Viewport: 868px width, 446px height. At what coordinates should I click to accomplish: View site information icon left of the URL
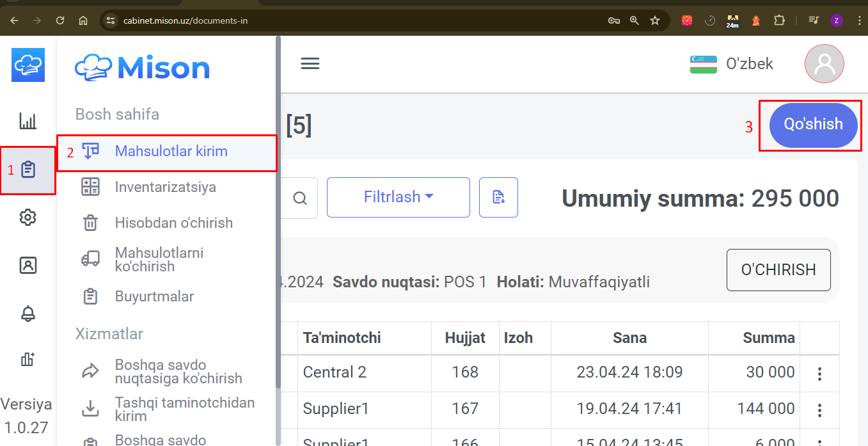coord(111,20)
